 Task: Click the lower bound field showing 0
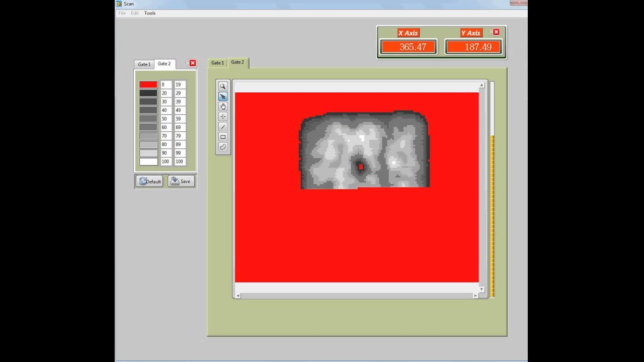[x=166, y=84]
